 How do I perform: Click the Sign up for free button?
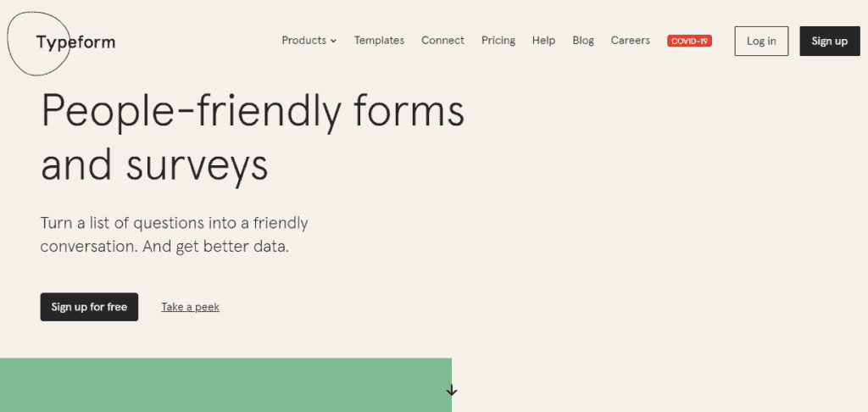tap(89, 307)
